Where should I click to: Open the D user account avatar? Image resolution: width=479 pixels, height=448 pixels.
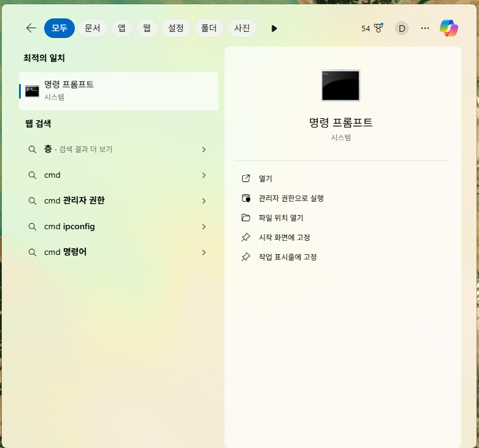402,28
